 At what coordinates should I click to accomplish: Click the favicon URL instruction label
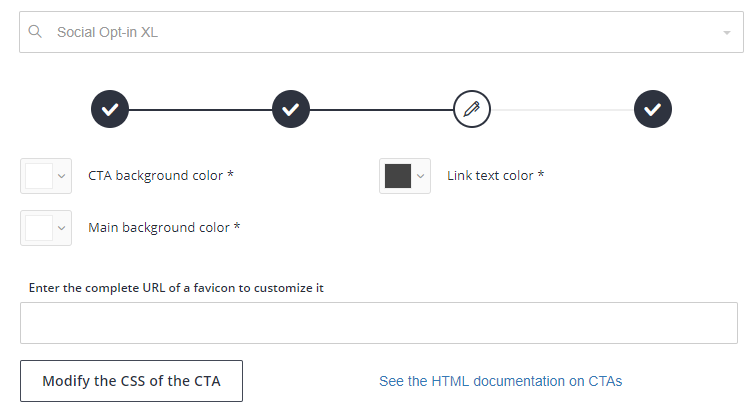[176, 288]
